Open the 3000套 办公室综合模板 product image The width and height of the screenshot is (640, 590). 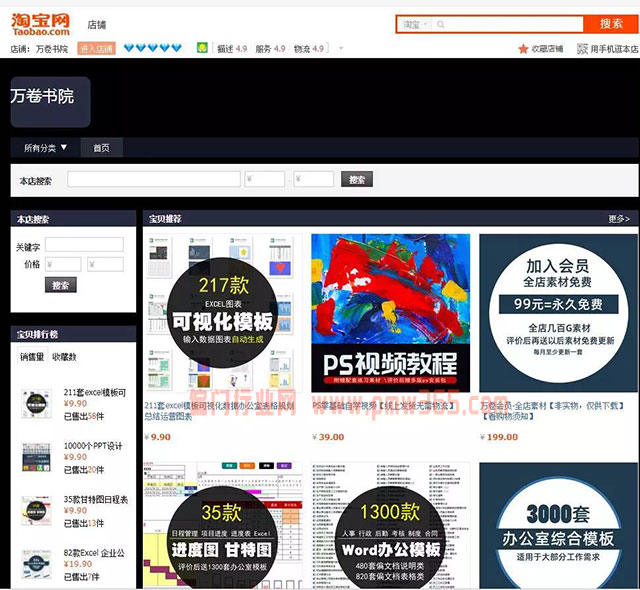(558, 526)
